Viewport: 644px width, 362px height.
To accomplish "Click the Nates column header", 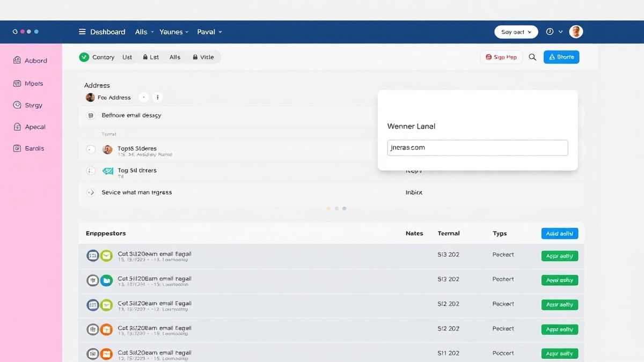I will click(x=414, y=233).
